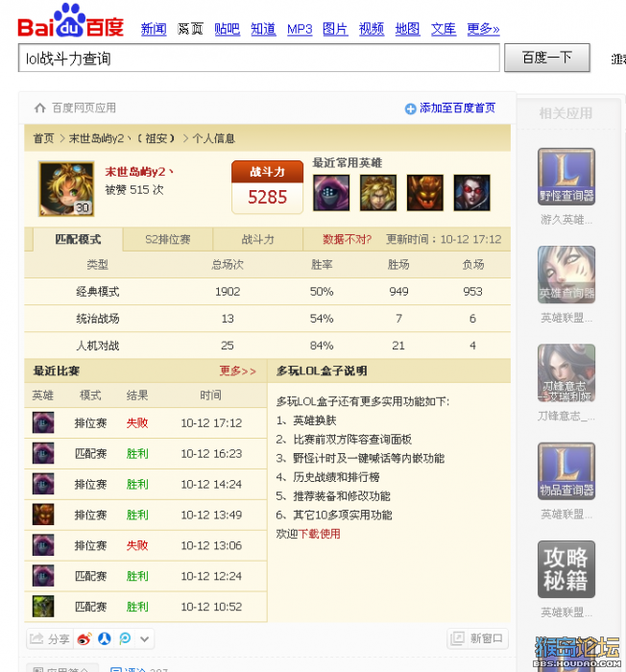
Task: Click hero icon of 10-12 14:24 match
Action: point(43,484)
